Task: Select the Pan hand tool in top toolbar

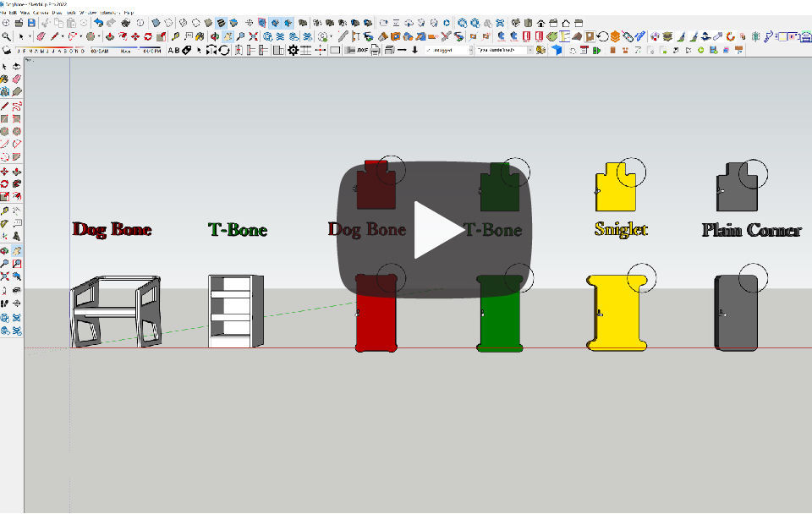Action: (228, 36)
